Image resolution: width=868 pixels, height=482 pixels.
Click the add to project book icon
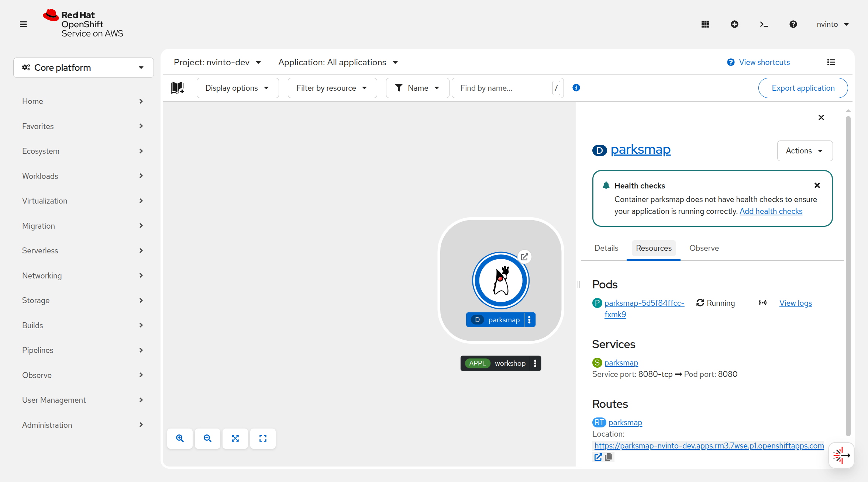(177, 88)
